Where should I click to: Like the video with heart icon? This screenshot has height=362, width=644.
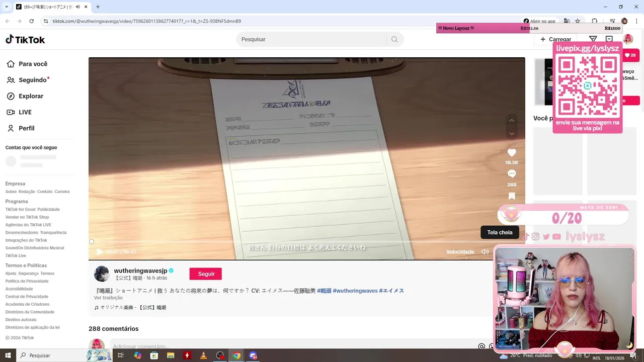tap(512, 152)
